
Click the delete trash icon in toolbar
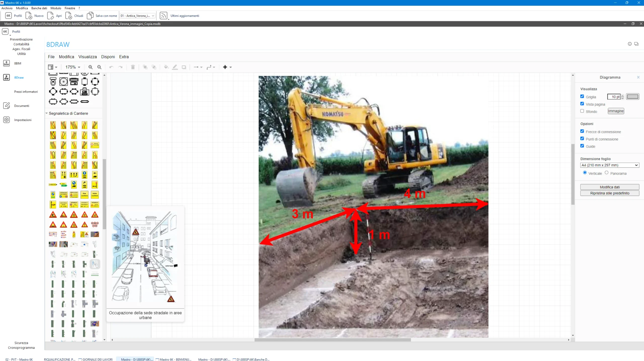(x=133, y=67)
